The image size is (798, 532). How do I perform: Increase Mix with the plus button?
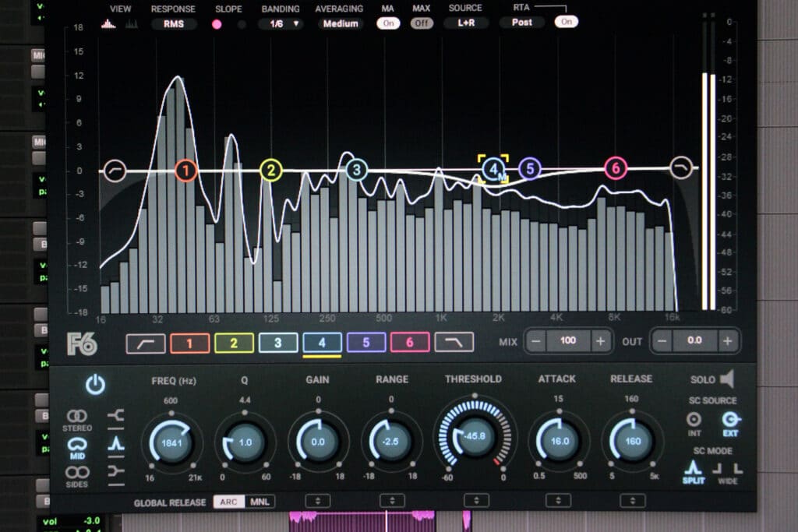pyautogui.click(x=601, y=340)
